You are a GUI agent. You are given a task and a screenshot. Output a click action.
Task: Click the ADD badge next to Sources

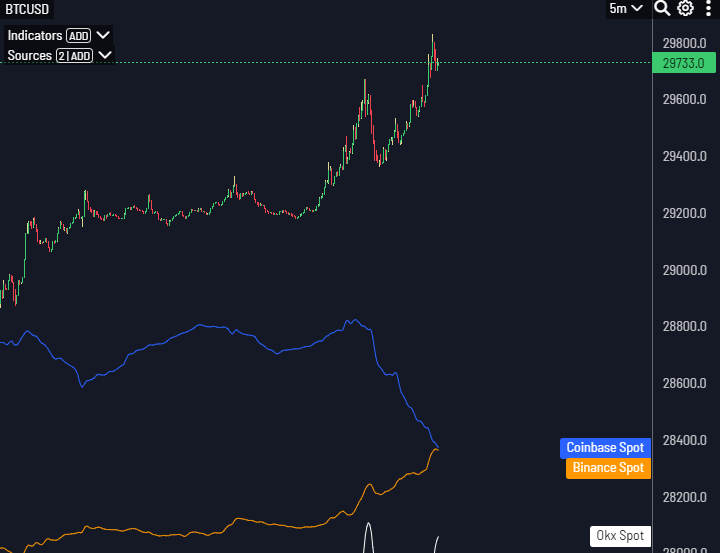point(81,56)
